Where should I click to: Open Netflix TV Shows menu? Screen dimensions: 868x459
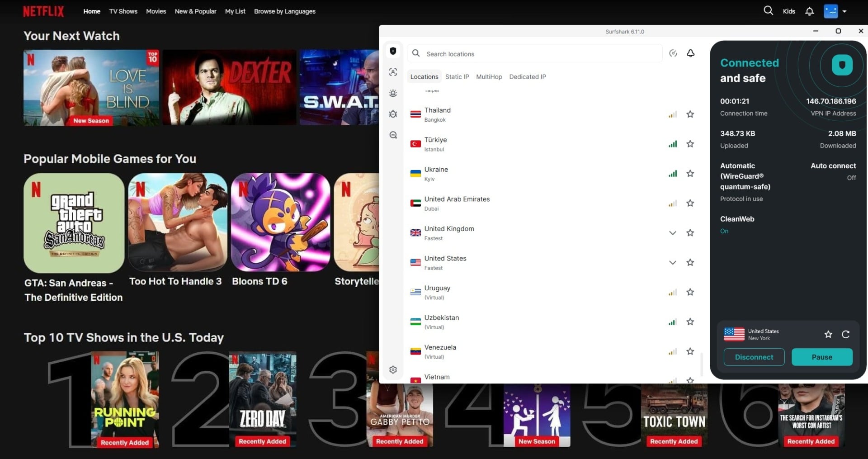point(123,11)
